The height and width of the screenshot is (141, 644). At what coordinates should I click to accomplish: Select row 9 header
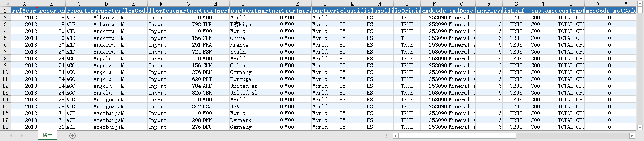coord(5,65)
